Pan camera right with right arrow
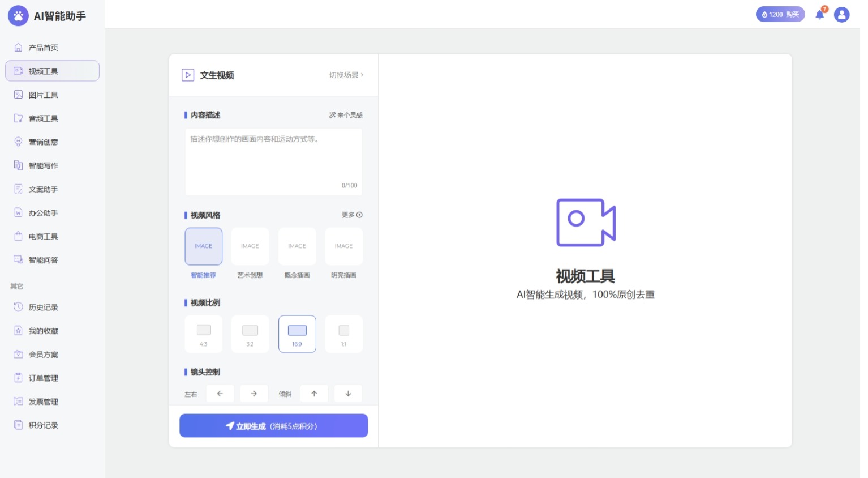The height and width of the screenshot is (478, 868). click(x=254, y=394)
